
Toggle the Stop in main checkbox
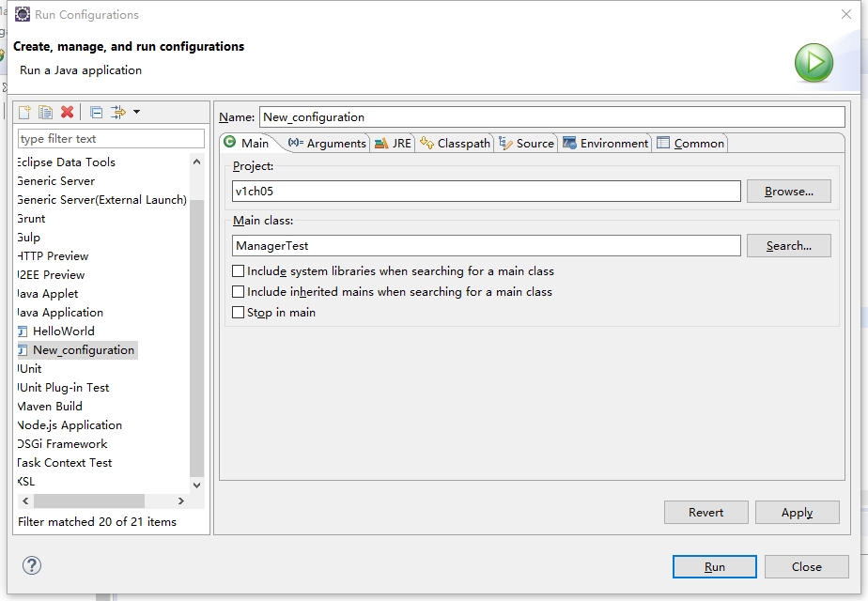[238, 312]
